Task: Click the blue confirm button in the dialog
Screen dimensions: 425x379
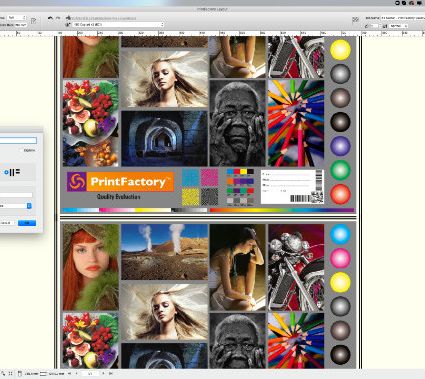Action: coord(27,223)
